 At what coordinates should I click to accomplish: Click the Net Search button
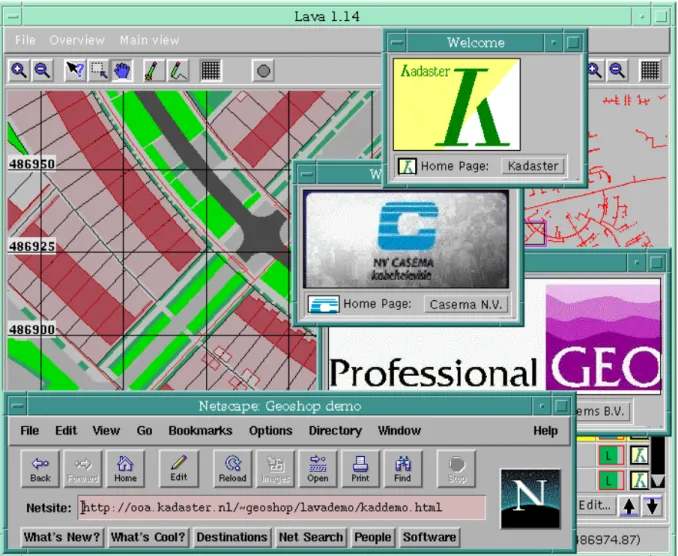(x=311, y=537)
